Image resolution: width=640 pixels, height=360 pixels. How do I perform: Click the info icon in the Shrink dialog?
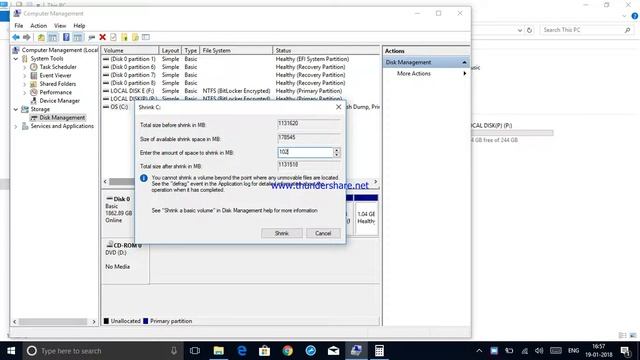point(144,178)
